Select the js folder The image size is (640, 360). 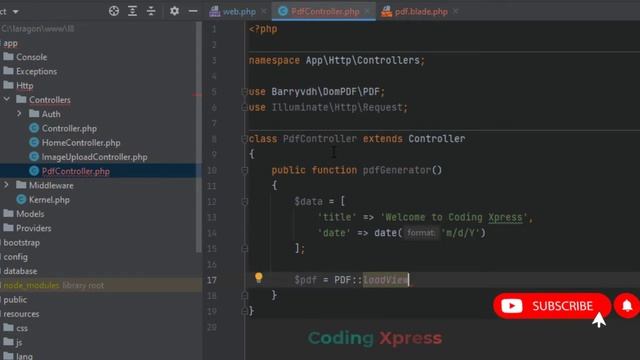coord(13,342)
